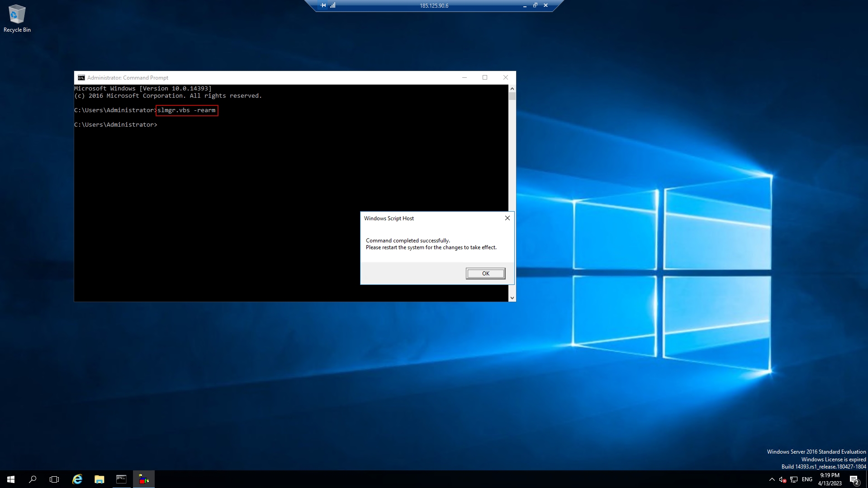Close the remote desktop connection 185.125.90.6
This screenshot has height=488, width=868.
point(545,5)
